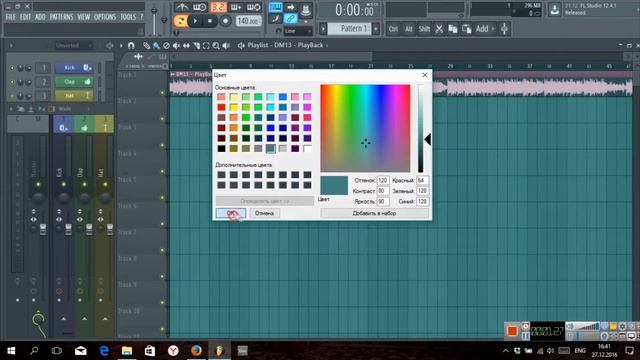640x360 pixels.
Task: Toggle the loop recording icon
Action: point(253,7)
